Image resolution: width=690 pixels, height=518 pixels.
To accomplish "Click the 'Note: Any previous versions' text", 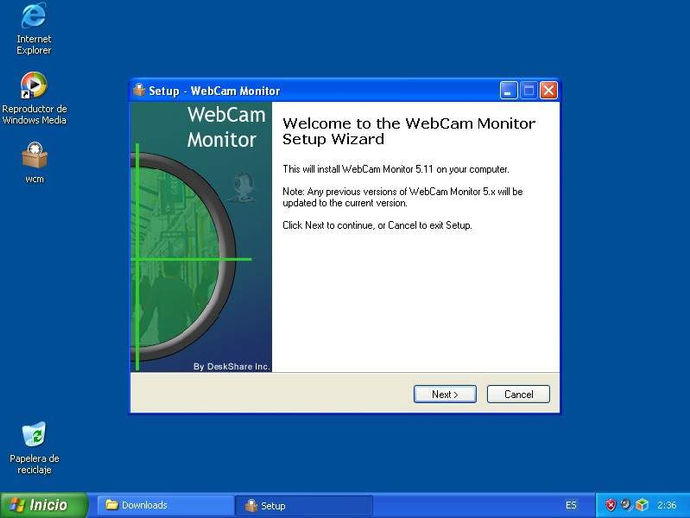I will click(x=403, y=197).
